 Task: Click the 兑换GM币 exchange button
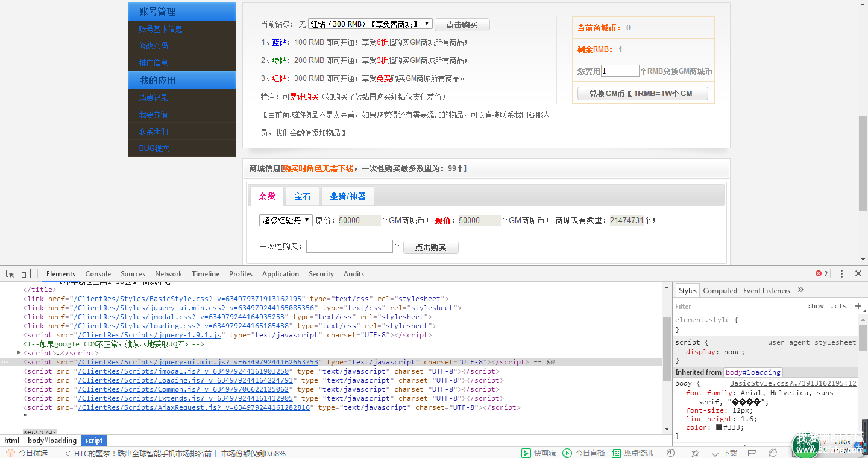pos(642,94)
